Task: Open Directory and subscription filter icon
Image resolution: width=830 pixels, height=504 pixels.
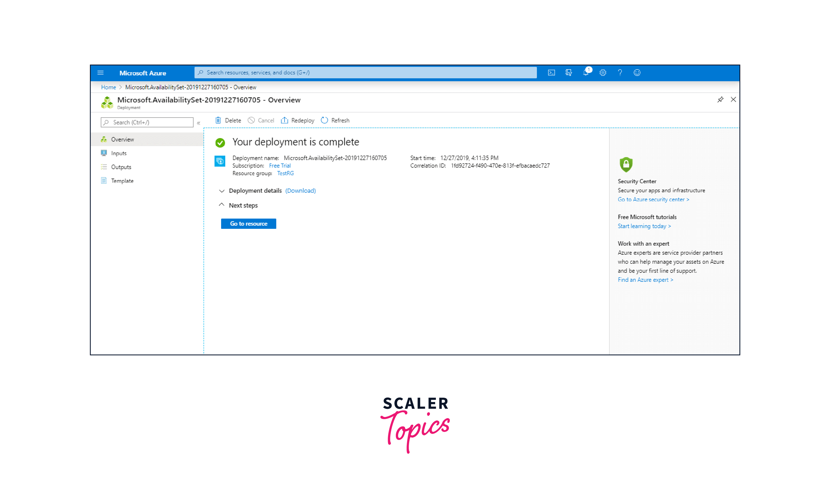Action: pos(569,73)
